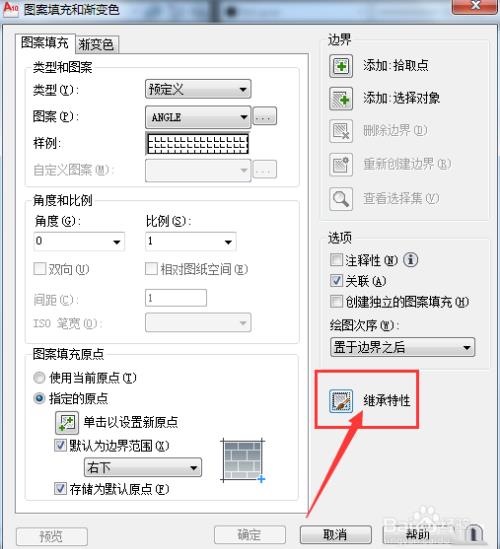Viewport: 500px width, 549px height.
Task: Open pattern palette via ellipsis button beside ANGLE
Action: (265, 117)
